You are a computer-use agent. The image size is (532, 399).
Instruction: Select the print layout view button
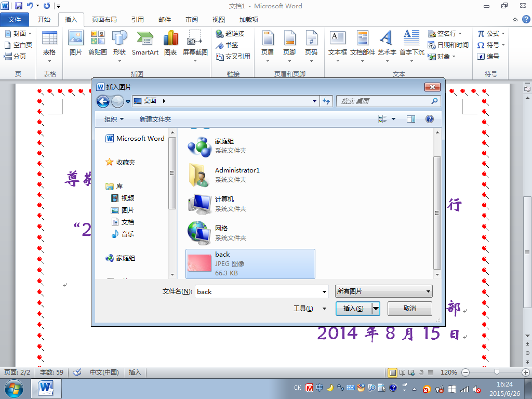393,372
